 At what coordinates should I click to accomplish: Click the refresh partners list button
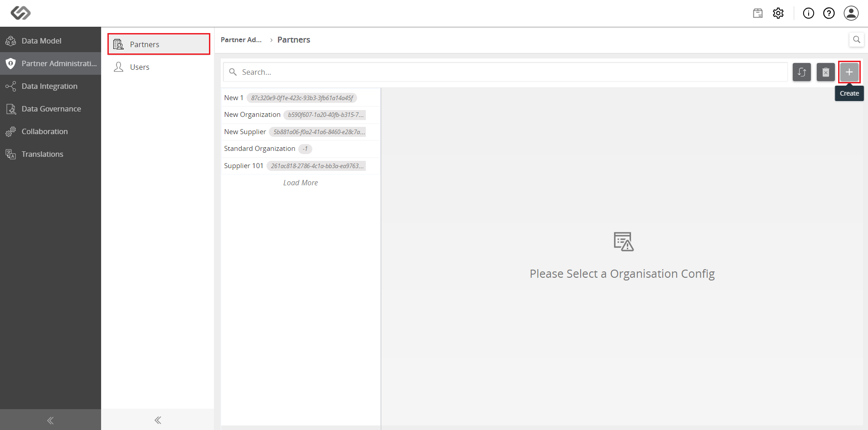coord(802,72)
